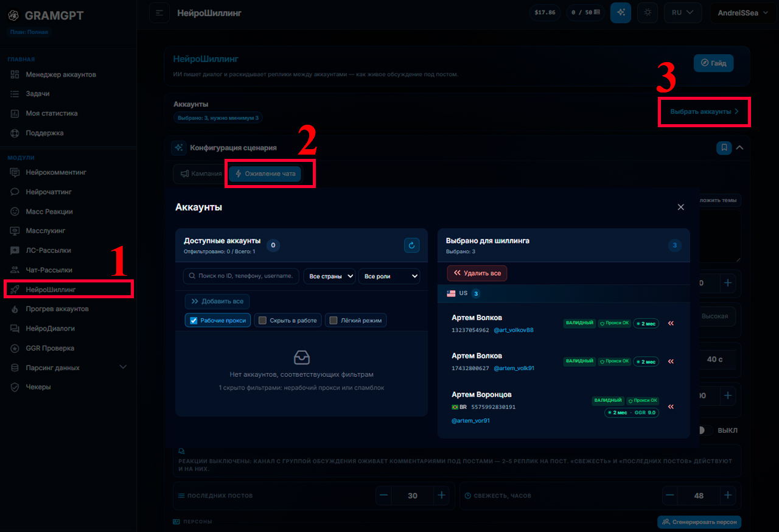The image size is (779, 532).
Task: Decrease Последних постов value
Action: click(x=384, y=495)
